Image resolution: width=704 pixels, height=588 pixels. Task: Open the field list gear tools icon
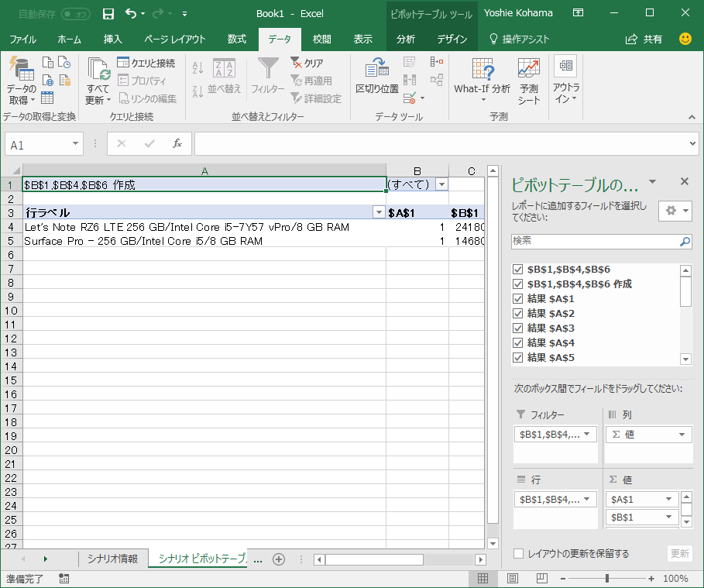(675, 211)
